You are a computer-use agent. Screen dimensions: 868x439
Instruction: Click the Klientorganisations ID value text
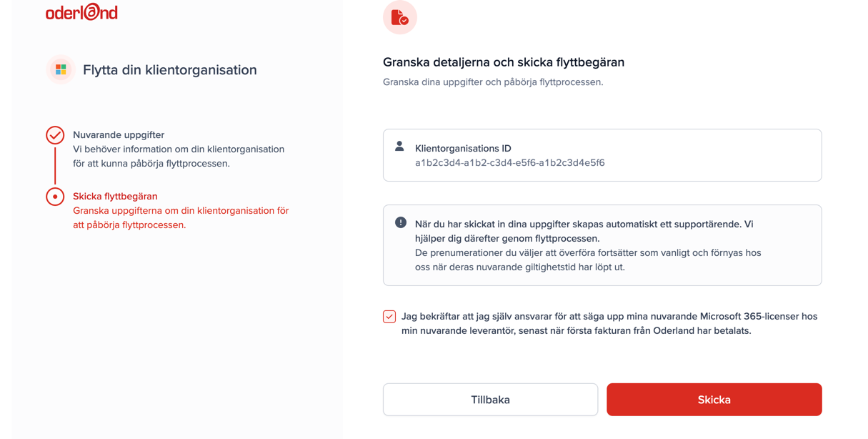coord(509,163)
